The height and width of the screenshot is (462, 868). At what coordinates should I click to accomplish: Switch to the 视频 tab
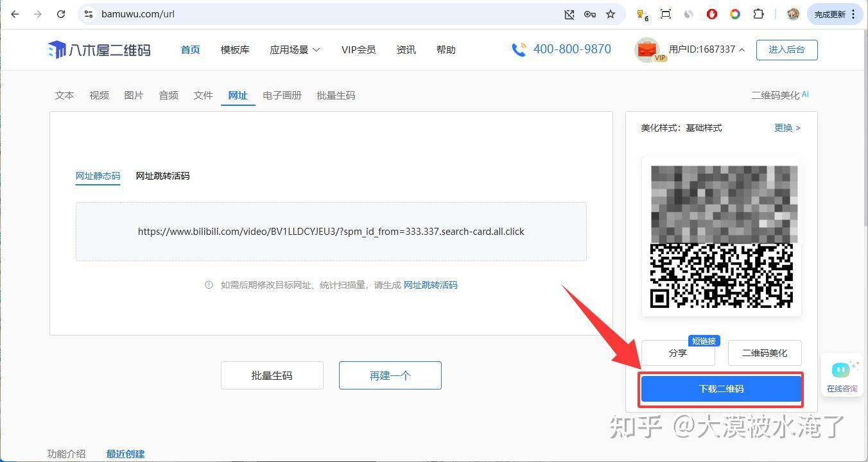tap(99, 95)
